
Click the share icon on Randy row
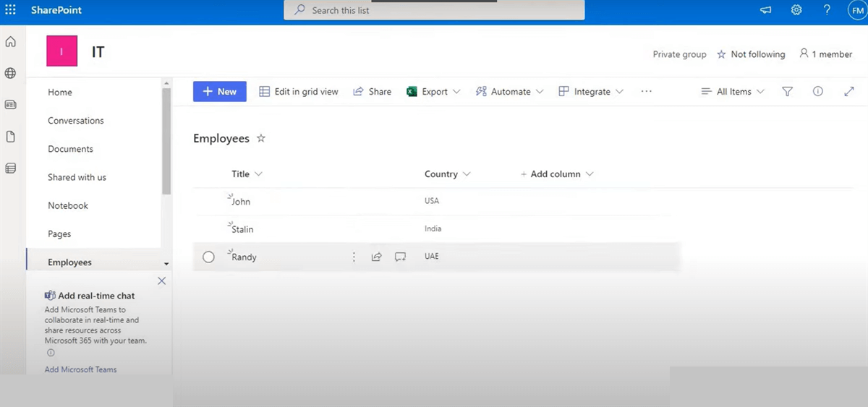tap(376, 257)
